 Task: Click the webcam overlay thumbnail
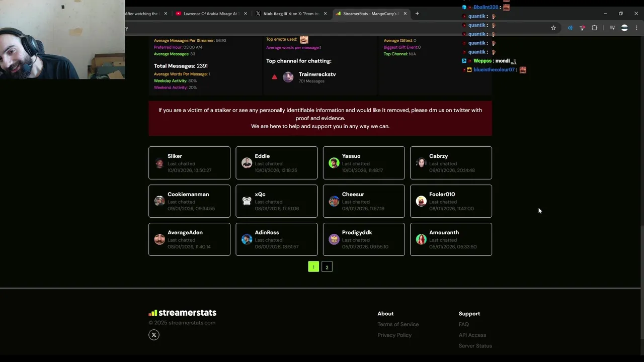click(62, 39)
